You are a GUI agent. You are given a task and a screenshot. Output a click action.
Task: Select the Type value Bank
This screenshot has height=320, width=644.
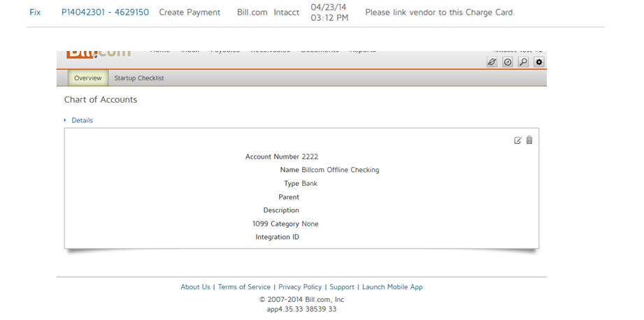pos(309,183)
